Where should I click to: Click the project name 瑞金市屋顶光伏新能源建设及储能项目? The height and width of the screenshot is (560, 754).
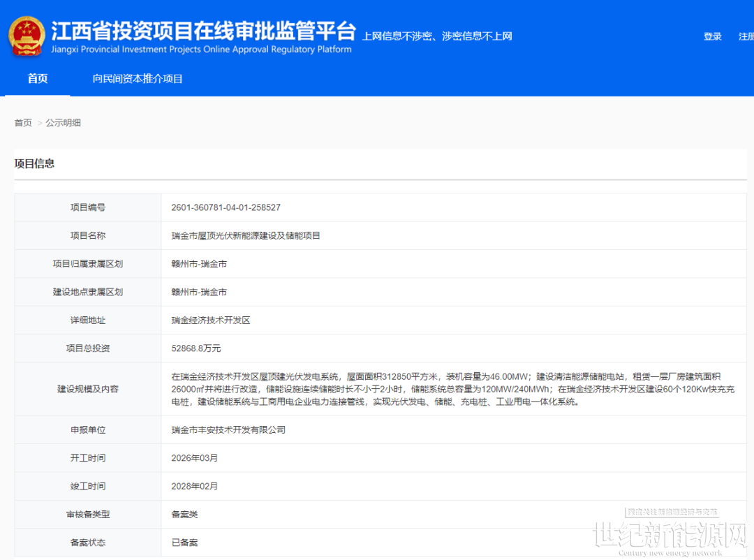246,236
